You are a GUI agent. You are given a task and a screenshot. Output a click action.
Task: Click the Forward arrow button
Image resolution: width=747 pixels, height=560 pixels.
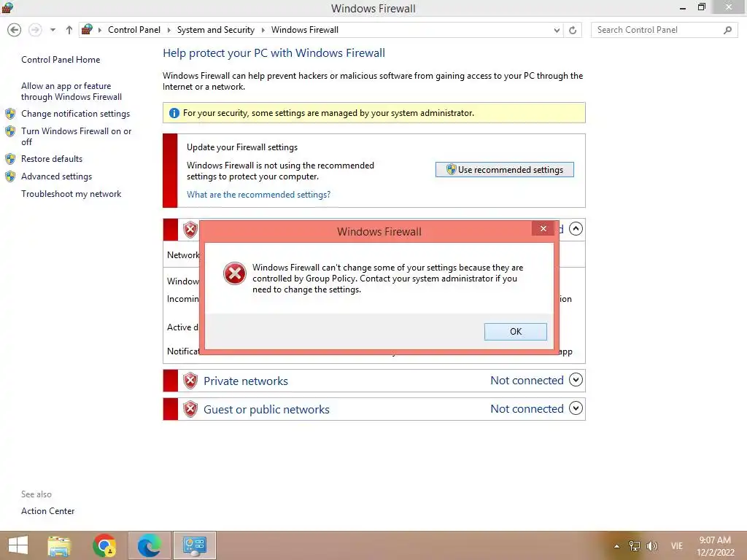(35, 30)
